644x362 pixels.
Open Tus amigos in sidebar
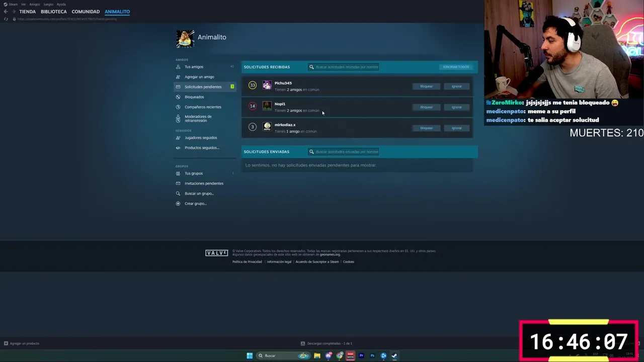point(194,67)
